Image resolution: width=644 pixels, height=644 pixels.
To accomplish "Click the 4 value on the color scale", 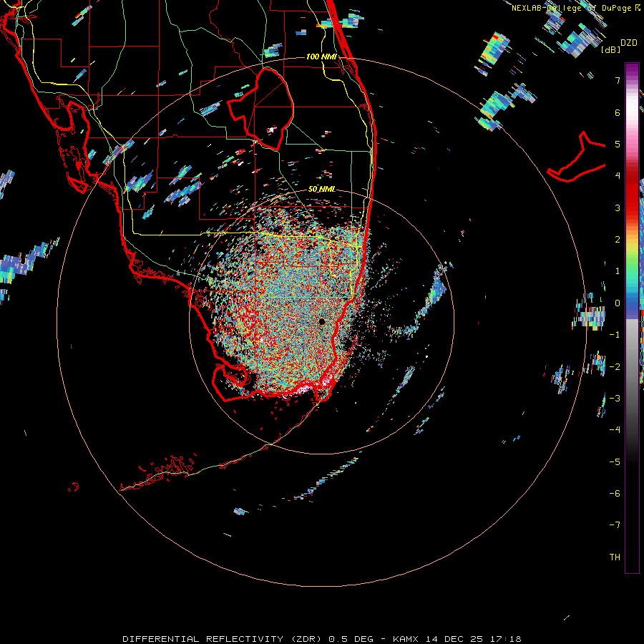I will pyautogui.click(x=618, y=176).
